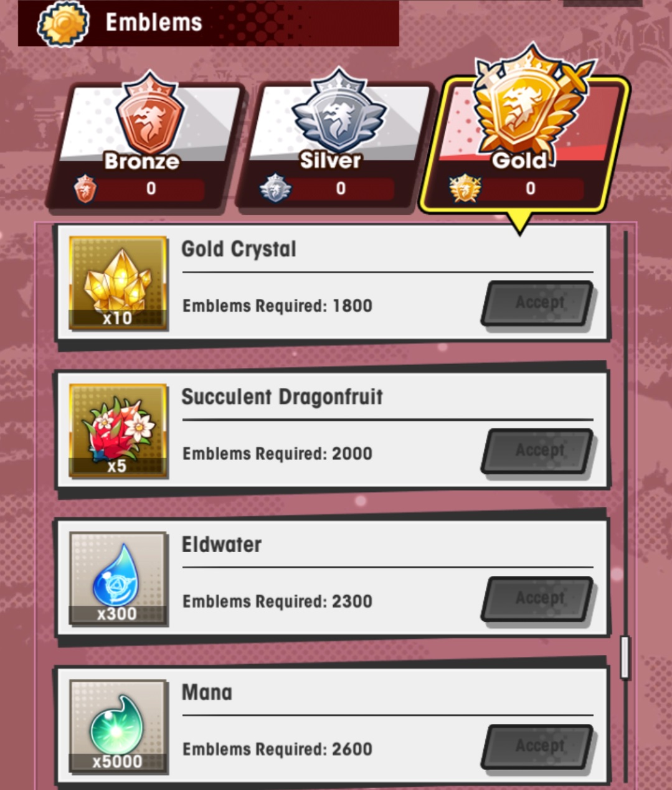Select the Bronze emblem tab
The image size is (672, 790).
(144, 144)
